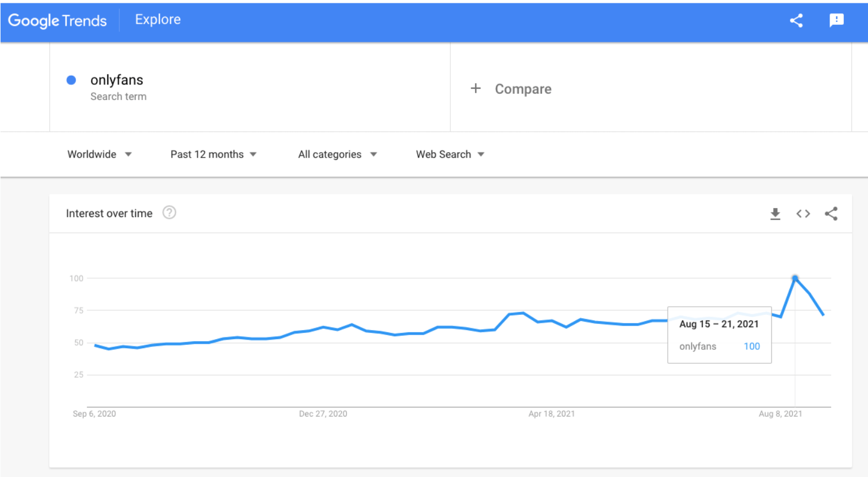This screenshot has width=868, height=477.
Task: Click the blue dot next to onlyfans
Action: pyautogui.click(x=71, y=80)
